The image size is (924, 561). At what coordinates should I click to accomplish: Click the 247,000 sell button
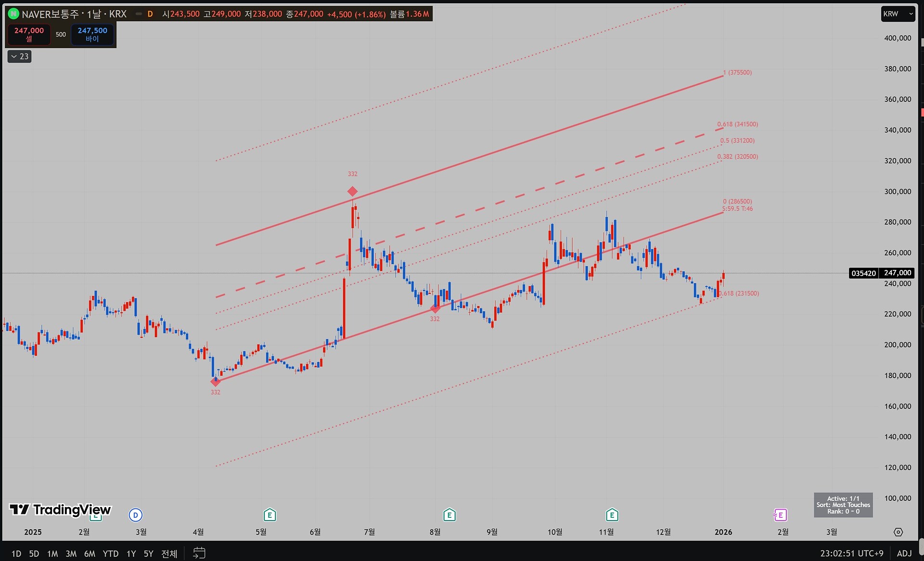coord(29,34)
